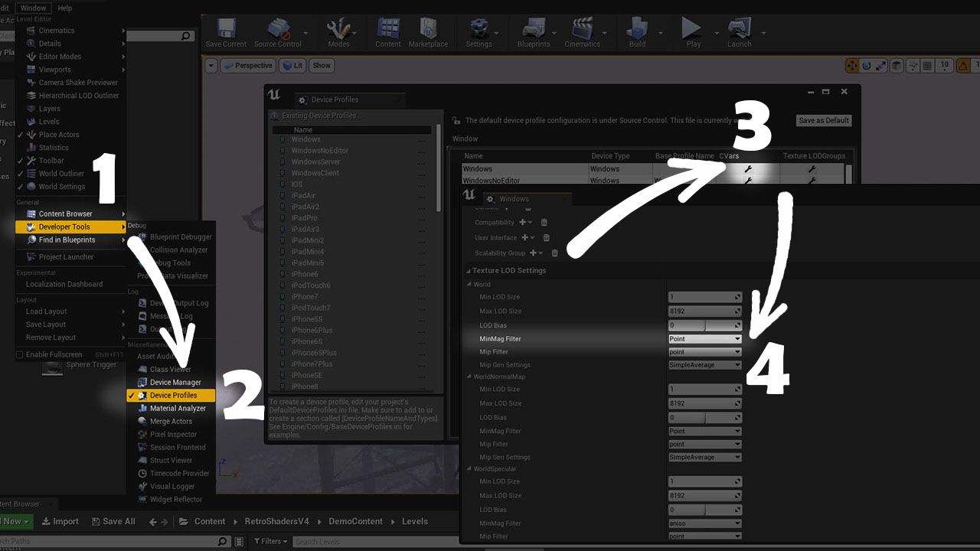
Task: Toggle World Settings in Window menu
Action: 70,187
